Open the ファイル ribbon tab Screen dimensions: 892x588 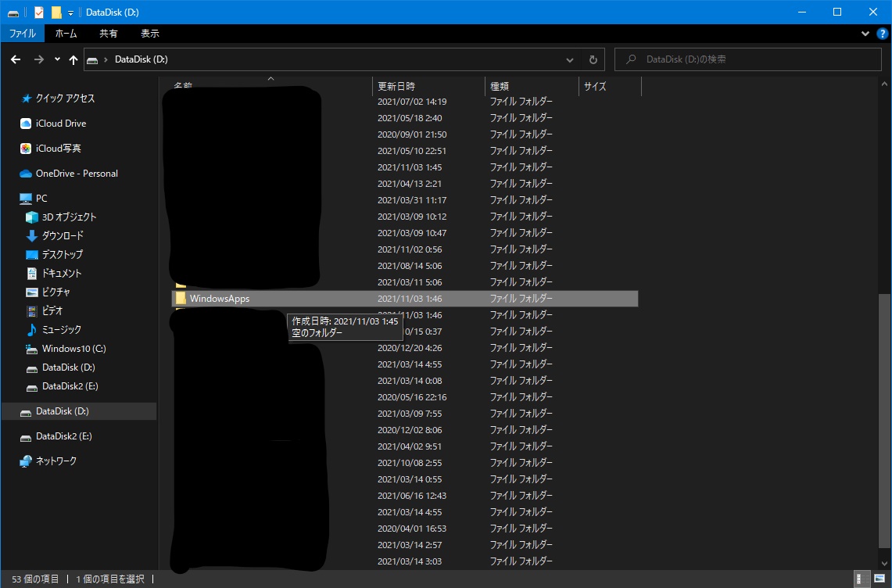click(22, 34)
